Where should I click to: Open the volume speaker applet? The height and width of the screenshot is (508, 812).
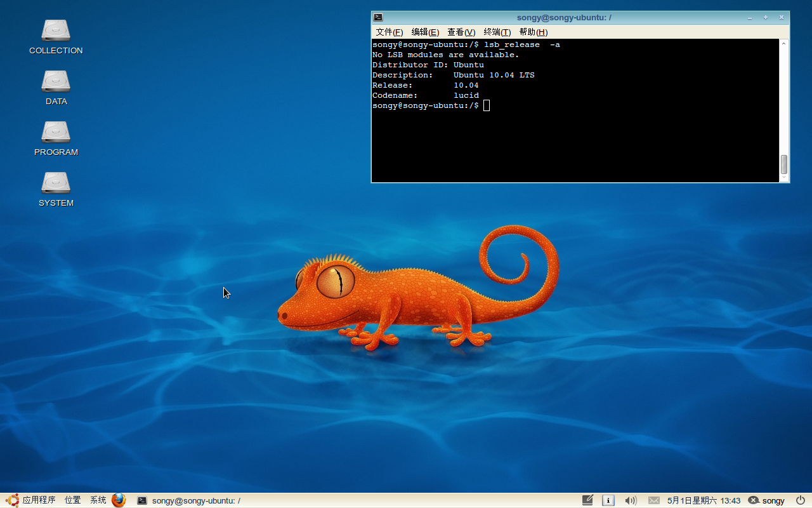(x=630, y=500)
